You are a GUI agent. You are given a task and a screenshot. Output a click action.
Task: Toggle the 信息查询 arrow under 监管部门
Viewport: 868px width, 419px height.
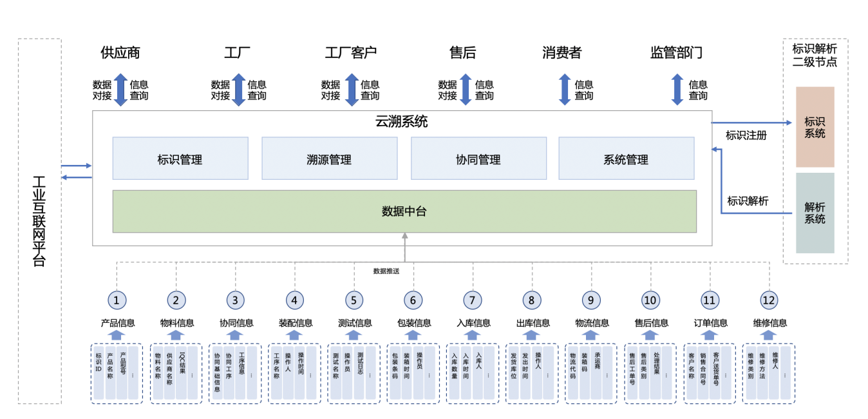tap(677, 89)
